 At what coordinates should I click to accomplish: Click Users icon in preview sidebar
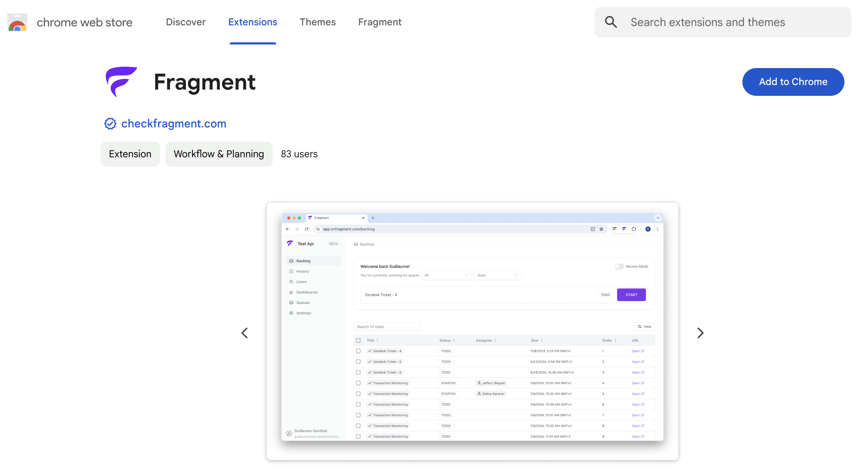click(x=291, y=282)
